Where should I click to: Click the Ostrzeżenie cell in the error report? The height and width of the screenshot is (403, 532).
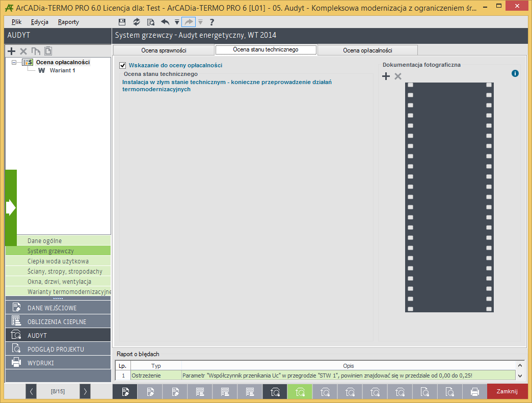(156, 375)
